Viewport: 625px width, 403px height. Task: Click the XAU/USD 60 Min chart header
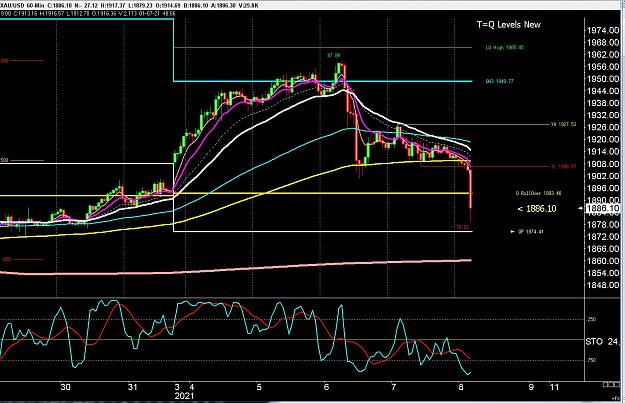[130, 5]
